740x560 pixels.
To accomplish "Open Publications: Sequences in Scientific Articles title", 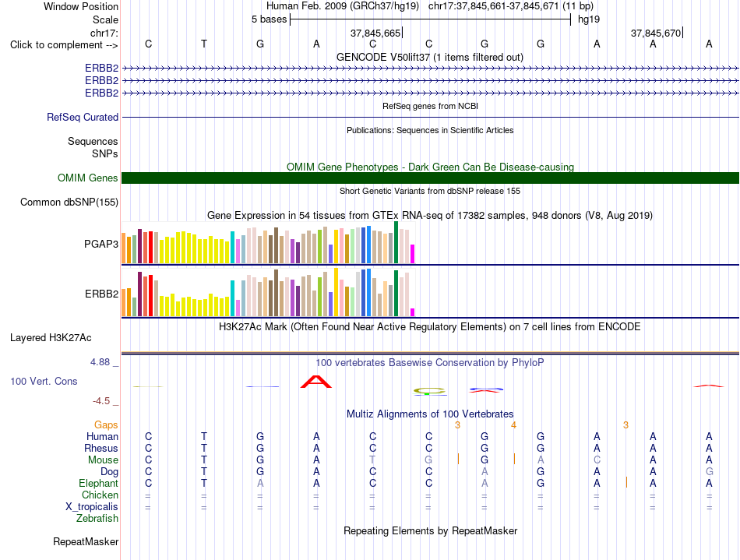I will (430, 130).
